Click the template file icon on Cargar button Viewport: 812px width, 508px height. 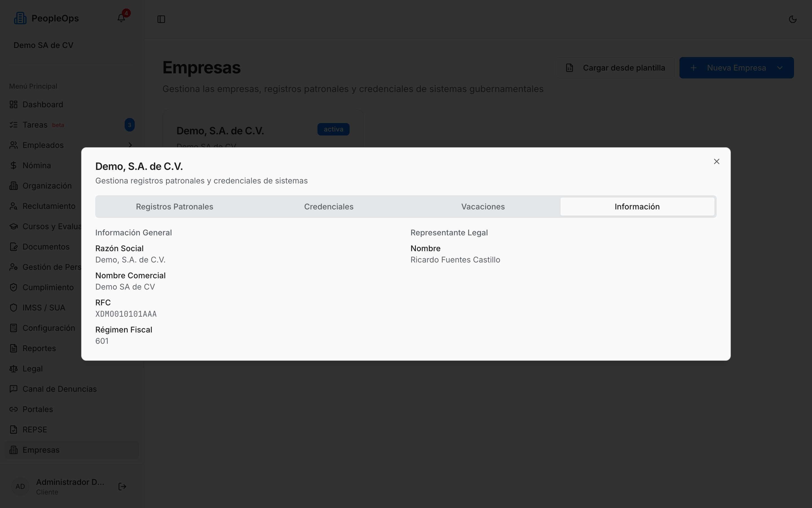click(570, 68)
